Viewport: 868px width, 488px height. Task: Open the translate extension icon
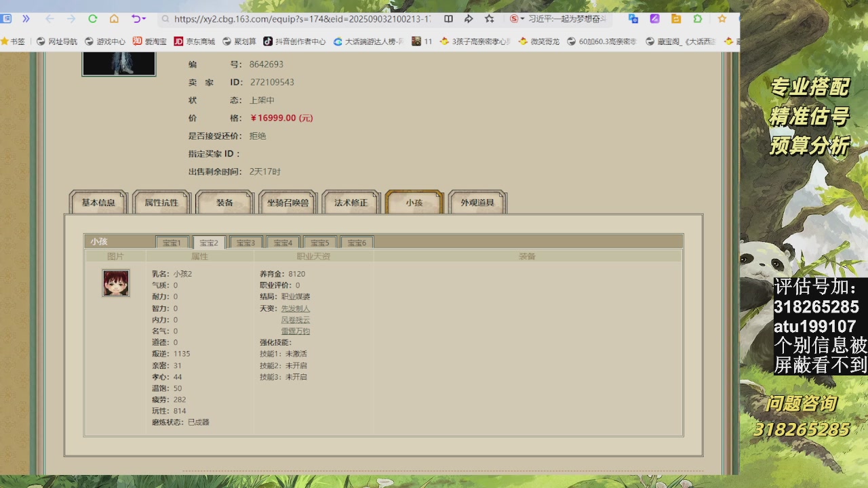coord(633,19)
